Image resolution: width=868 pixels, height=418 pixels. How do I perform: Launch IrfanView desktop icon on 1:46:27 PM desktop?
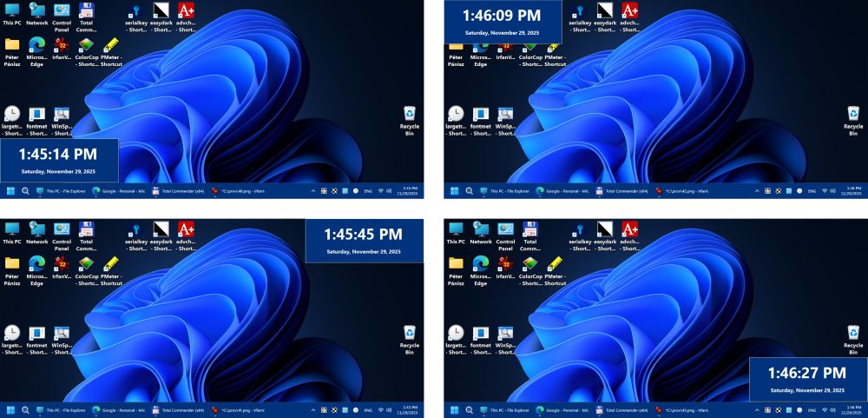click(x=506, y=266)
